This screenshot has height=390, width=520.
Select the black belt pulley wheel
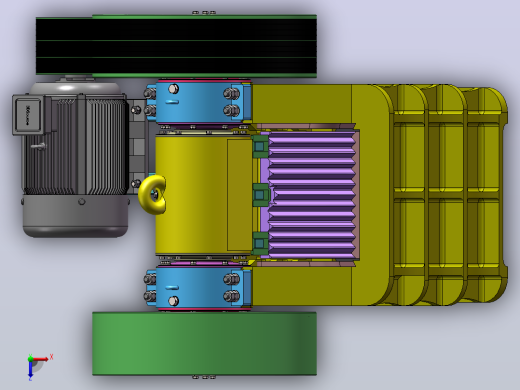[x=176, y=46]
